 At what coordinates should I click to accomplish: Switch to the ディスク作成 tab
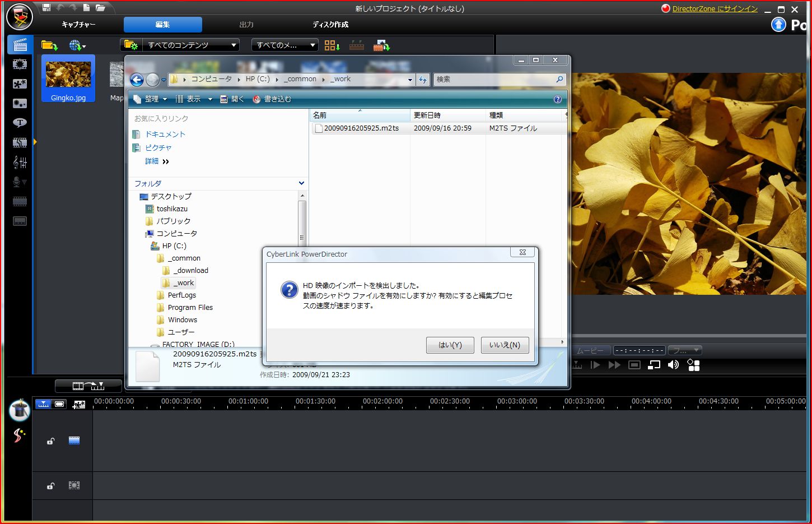[330, 25]
